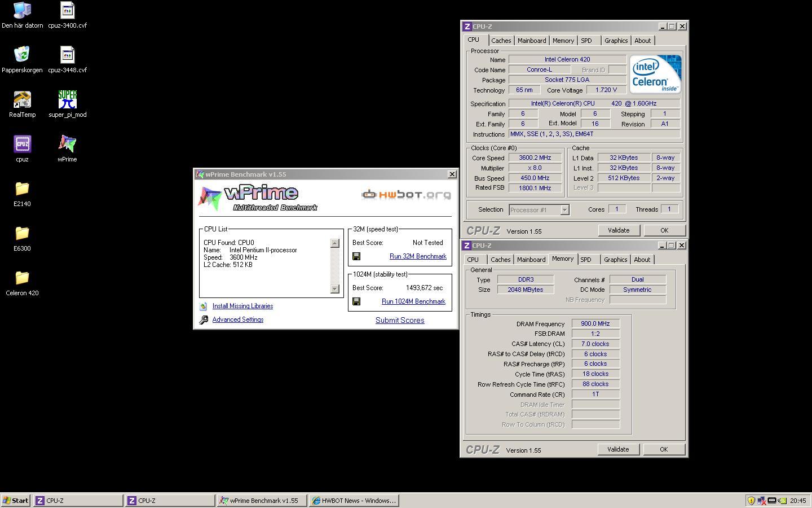Switch to HWBOT News taskbar button
Viewport: 812px width, 508px height.
click(x=354, y=501)
